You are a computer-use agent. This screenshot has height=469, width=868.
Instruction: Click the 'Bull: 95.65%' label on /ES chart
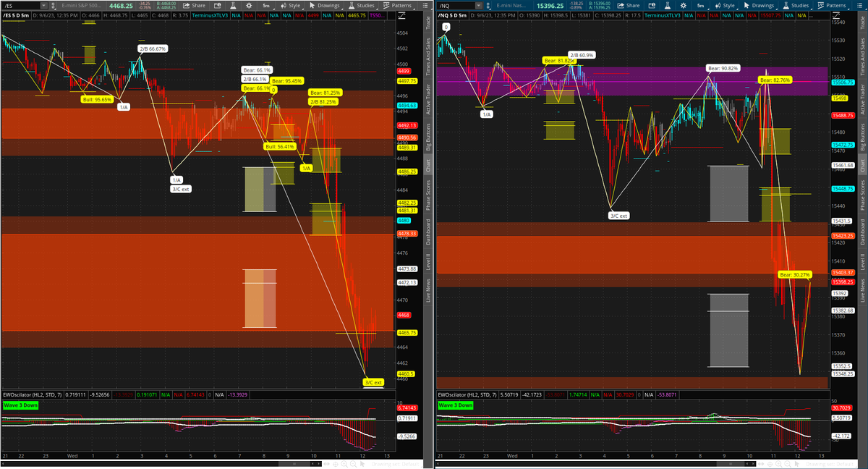[x=97, y=100]
